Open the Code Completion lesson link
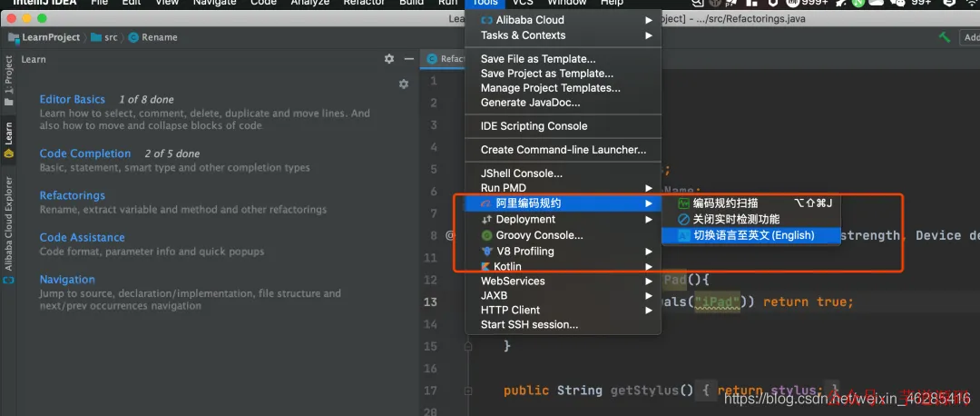 click(x=85, y=154)
